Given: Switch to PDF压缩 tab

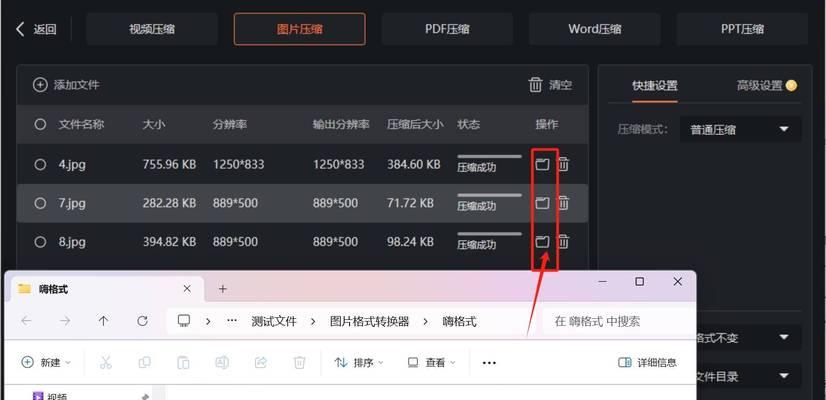Looking at the screenshot, I should [447, 30].
